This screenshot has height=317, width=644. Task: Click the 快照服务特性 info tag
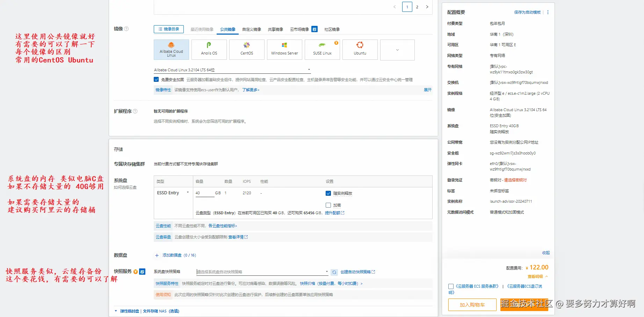(167, 283)
